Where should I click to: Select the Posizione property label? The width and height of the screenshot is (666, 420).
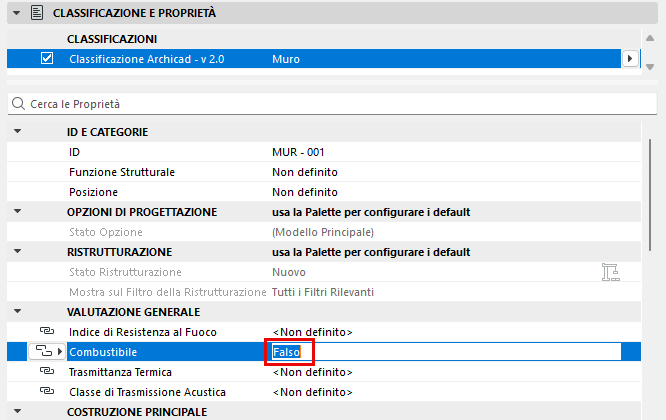(93, 192)
